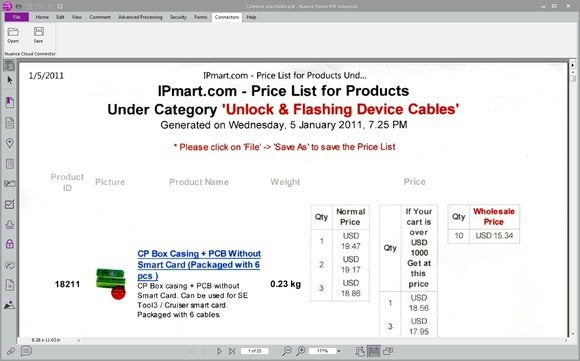This screenshot has width=580, height=361.
Task: Open the Forms ribbon tab
Action: pos(200,17)
